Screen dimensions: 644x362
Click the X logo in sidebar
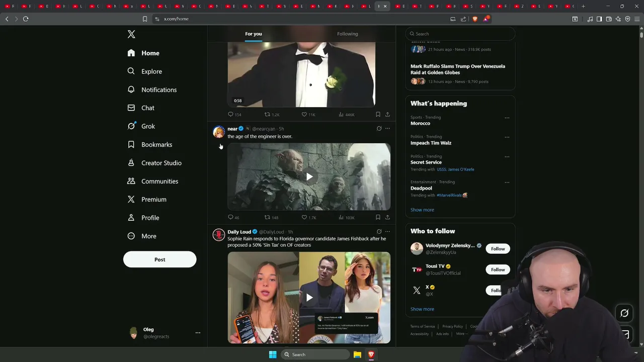click(131, 34)
